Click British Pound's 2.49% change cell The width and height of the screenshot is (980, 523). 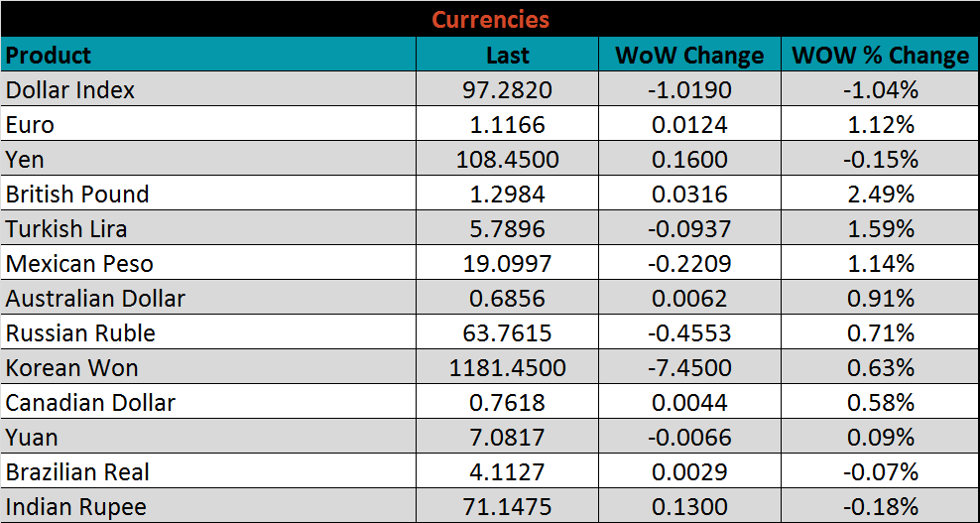tap(880, 195)
